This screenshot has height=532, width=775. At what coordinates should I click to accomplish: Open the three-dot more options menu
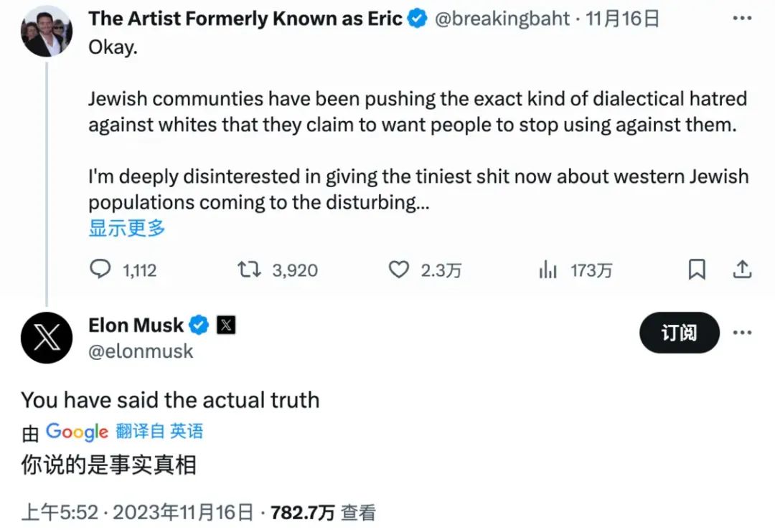(x=742, y=333)
